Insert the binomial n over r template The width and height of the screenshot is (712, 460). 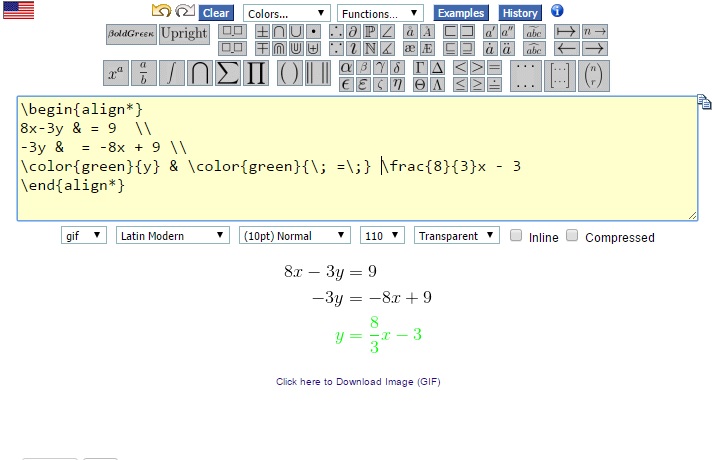(593, 76)
